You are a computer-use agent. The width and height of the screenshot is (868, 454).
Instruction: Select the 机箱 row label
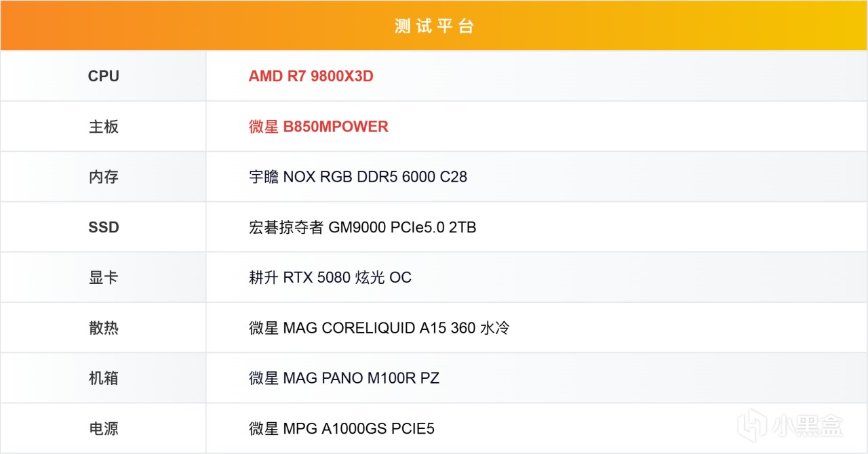click(x=103, y=378)
